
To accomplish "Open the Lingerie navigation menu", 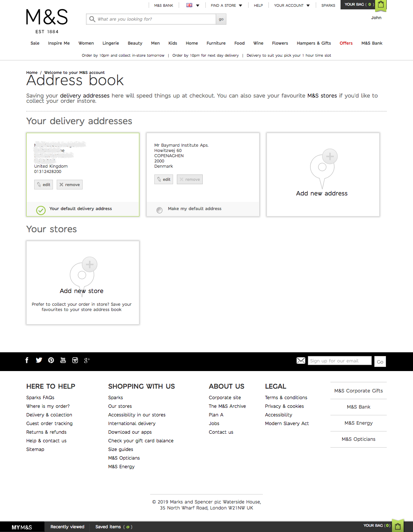I will (x=111, y=43).
